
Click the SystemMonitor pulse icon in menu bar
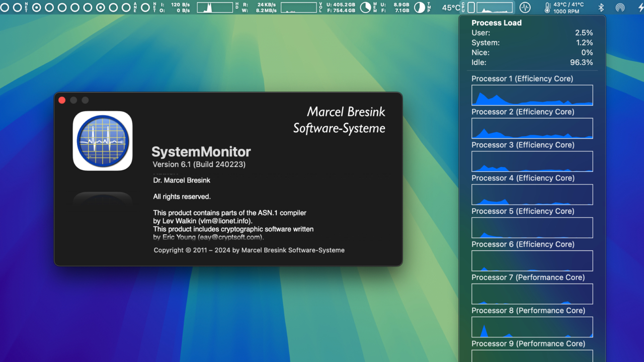point(525,8)
